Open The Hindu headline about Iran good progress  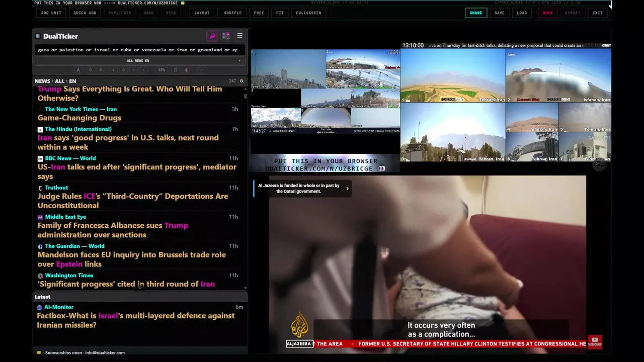128,142
